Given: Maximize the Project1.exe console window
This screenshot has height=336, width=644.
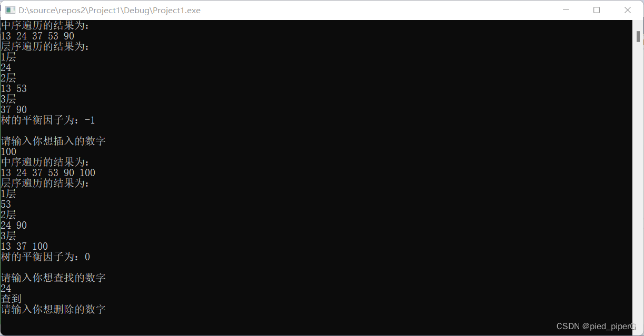Looking at the screenshot, I should [597, 10].
